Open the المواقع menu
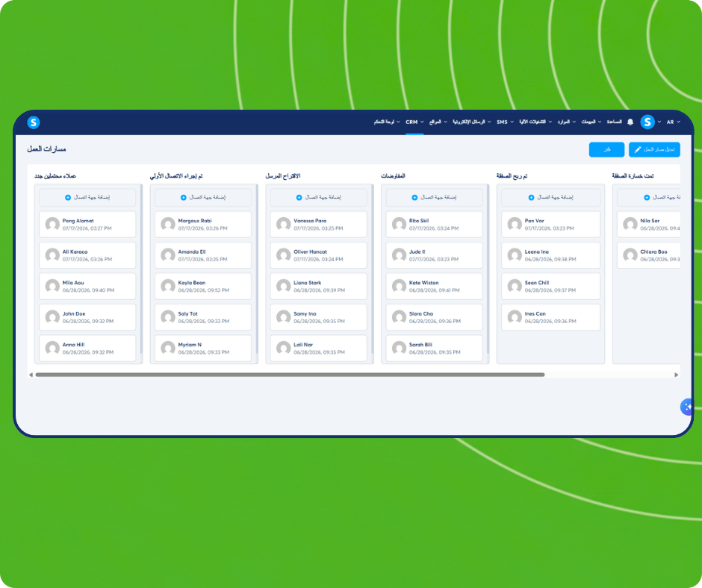Screen dimensions: 702x588 [x=438, y=122]
